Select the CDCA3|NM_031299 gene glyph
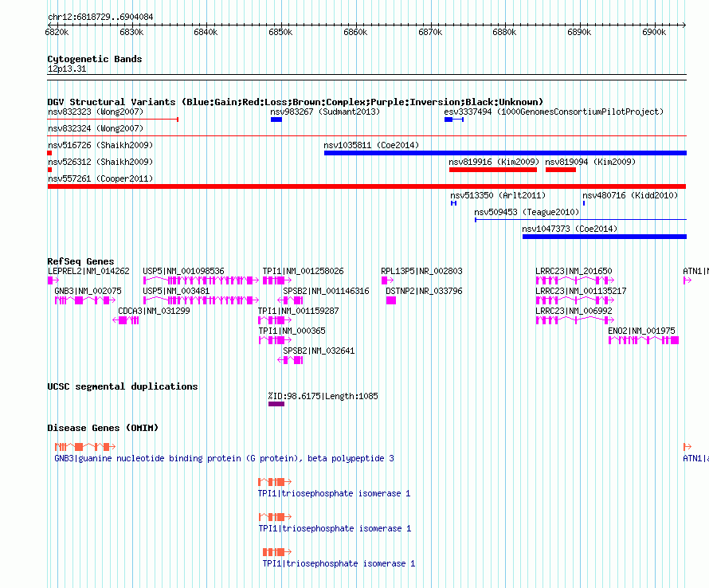Viewport: 709px width, 588px height. tap(126, 320)
